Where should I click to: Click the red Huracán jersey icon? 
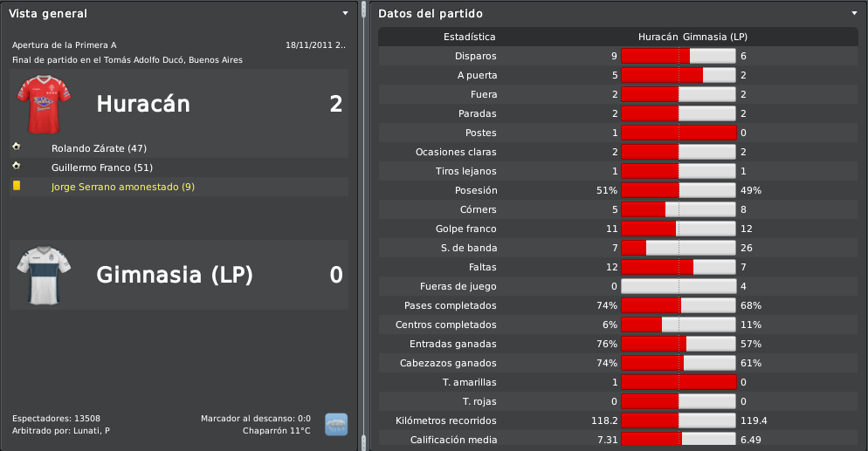44,105
